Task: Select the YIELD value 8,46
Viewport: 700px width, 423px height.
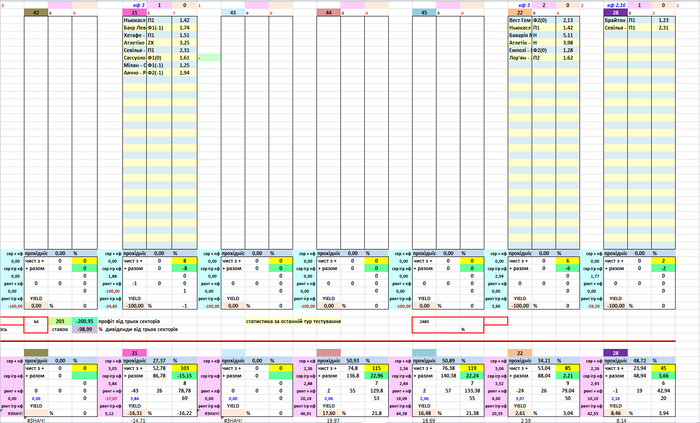Action: tap(616, 413)
